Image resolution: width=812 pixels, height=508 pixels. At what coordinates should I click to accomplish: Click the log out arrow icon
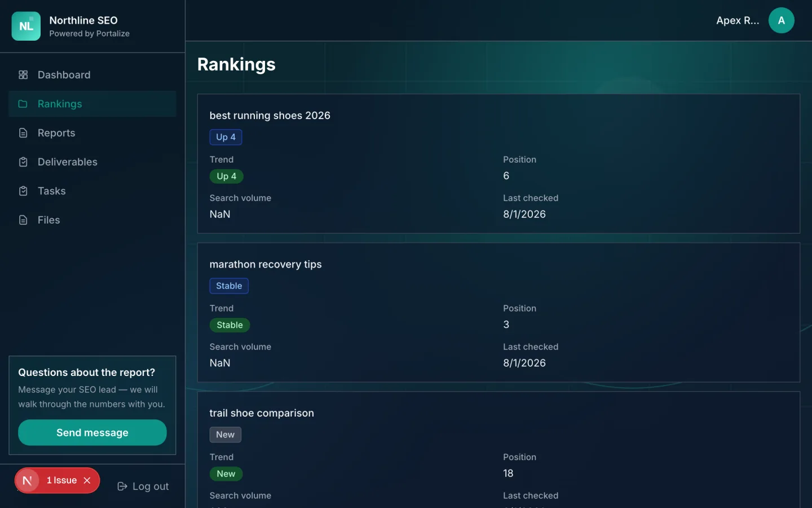122,486
